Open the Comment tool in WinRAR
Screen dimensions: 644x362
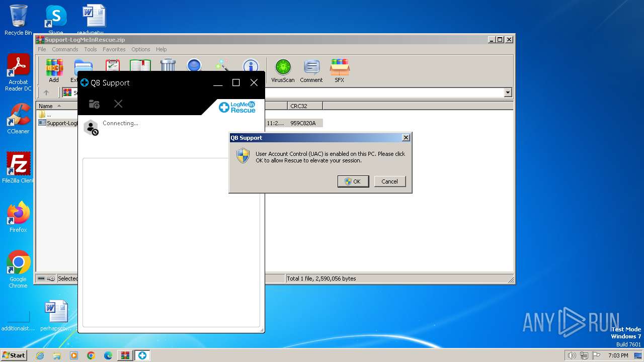tap(311, 70)
